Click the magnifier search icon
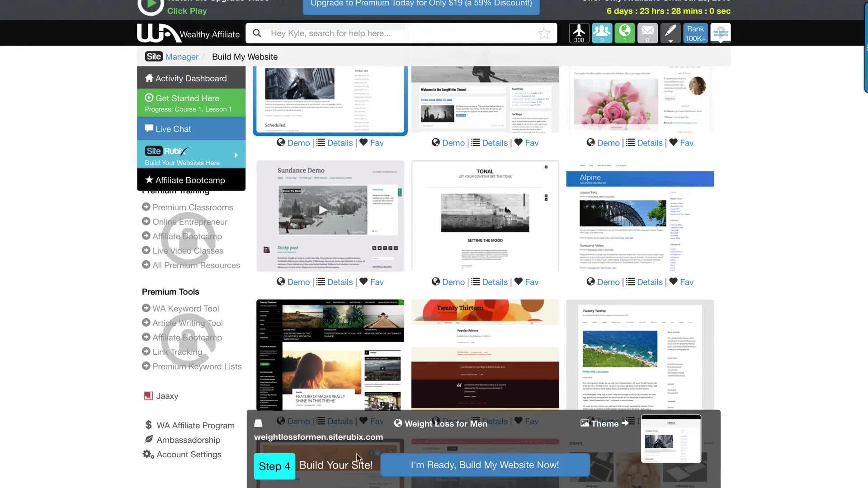 [x=257, y=33]
